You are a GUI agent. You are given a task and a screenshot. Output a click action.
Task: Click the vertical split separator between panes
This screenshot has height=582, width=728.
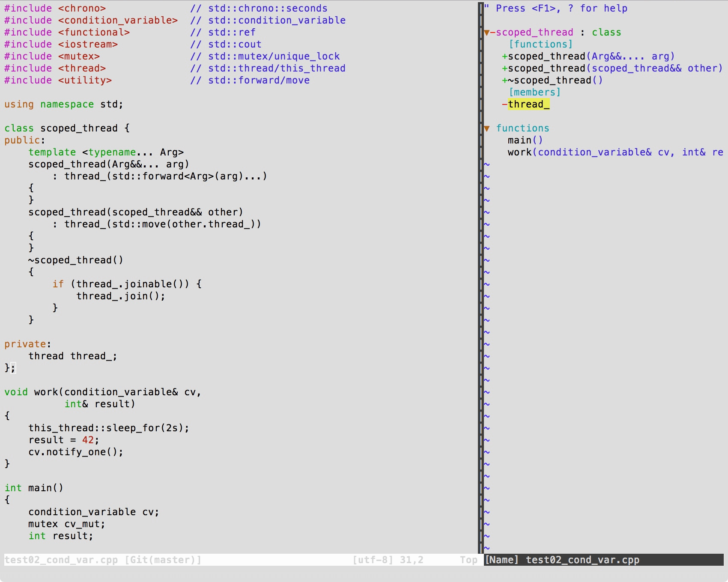480,278
